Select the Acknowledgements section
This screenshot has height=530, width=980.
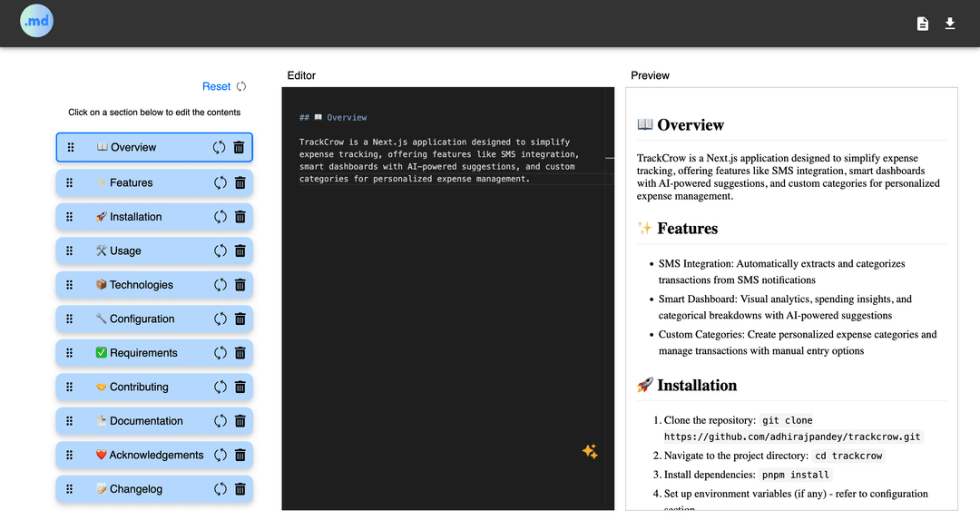click(156, 455)
